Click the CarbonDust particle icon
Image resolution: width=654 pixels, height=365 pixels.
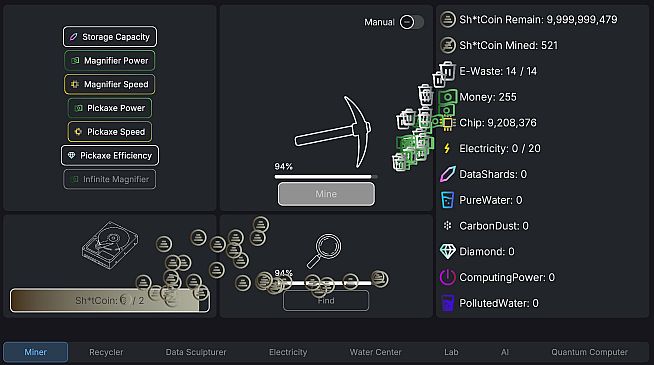[448, 226]
